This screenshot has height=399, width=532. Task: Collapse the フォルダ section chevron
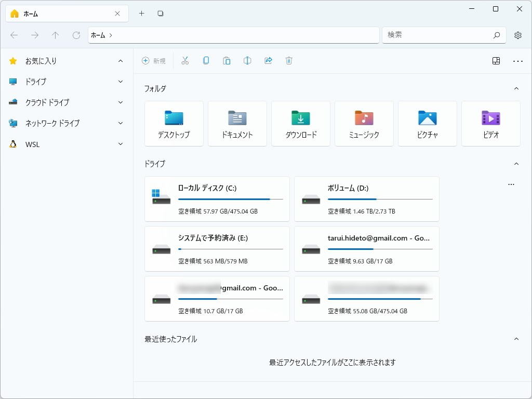[x=515, y=89]
